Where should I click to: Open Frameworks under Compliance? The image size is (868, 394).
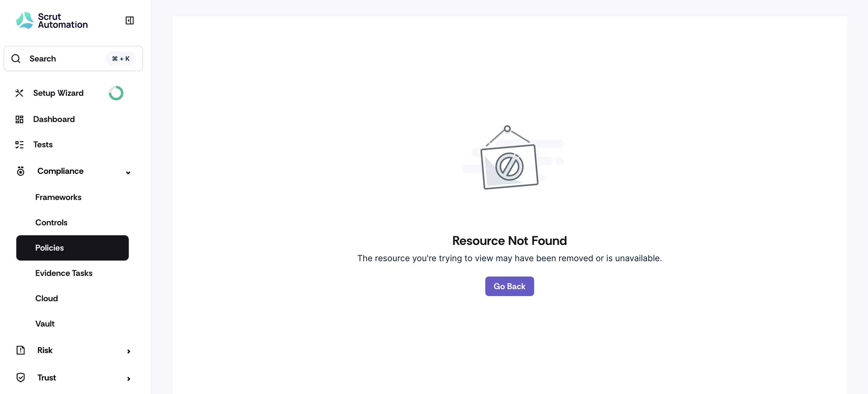[x=58, y=197]
